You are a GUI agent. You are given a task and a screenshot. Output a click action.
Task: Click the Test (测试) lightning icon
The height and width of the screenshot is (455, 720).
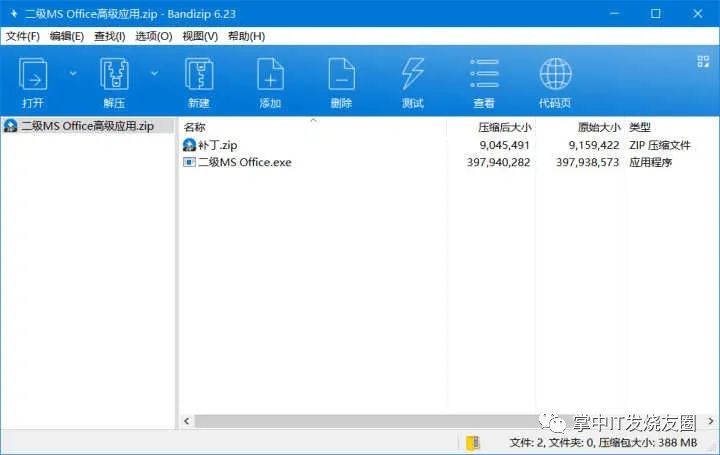coord(412,74)
